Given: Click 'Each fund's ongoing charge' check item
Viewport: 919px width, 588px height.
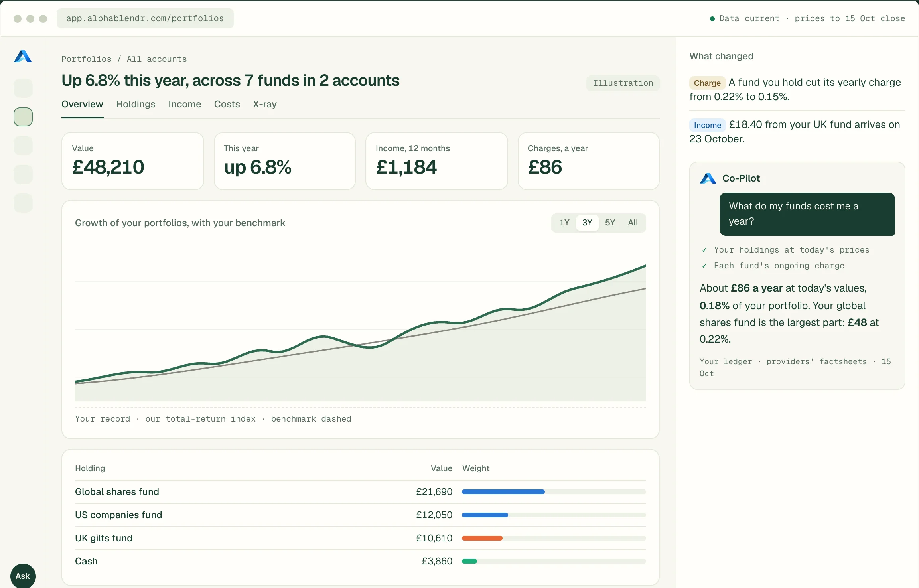Looking at the screenshot, I should point(773,266).
